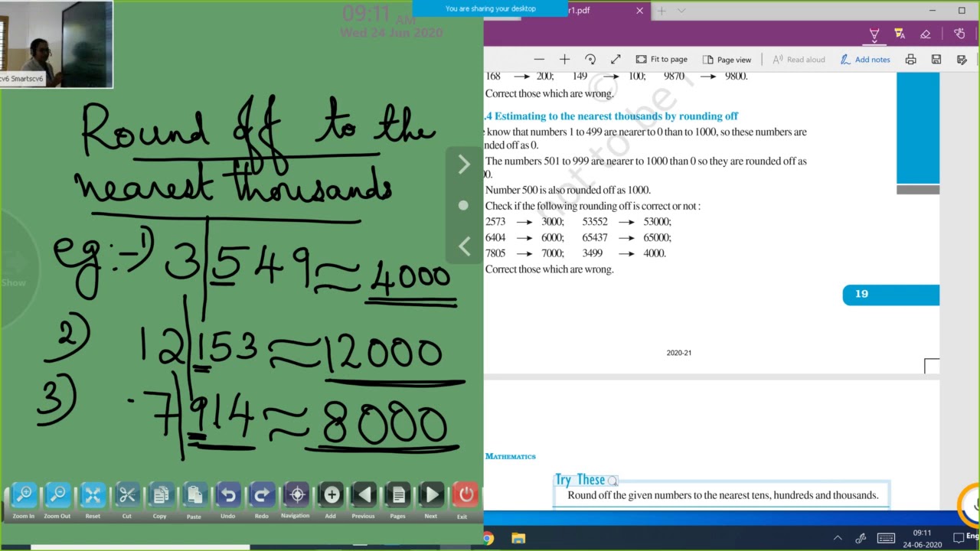Click the presenter webcam thumbnail

tap(57, 44)
